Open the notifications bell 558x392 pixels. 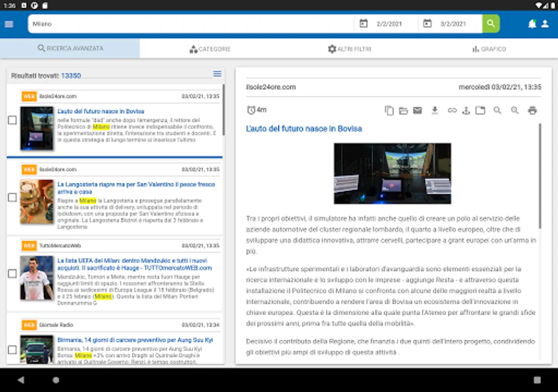(x=532, y=24)
